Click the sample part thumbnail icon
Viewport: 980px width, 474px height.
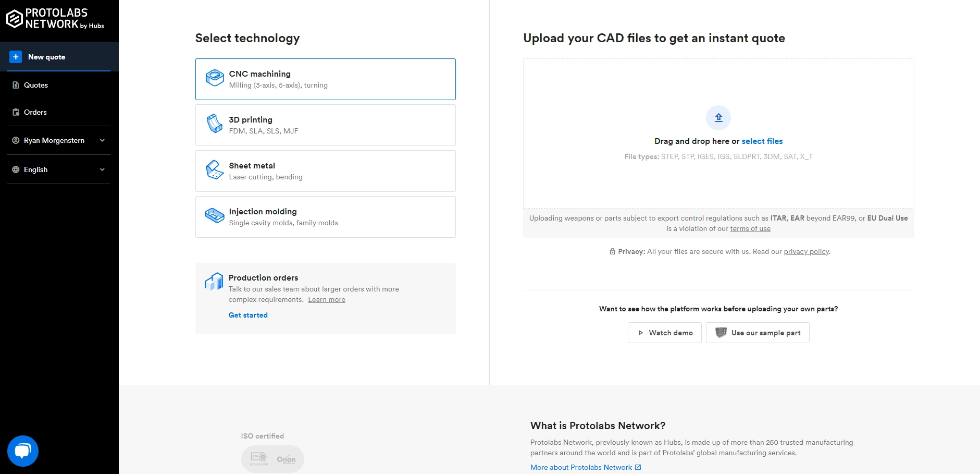721,332
